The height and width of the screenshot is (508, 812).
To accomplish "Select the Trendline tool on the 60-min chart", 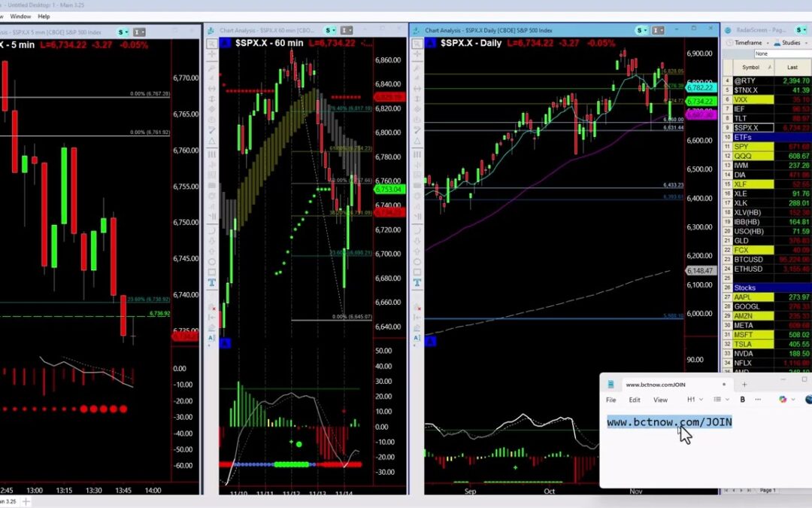I will [x=211, y=70].
